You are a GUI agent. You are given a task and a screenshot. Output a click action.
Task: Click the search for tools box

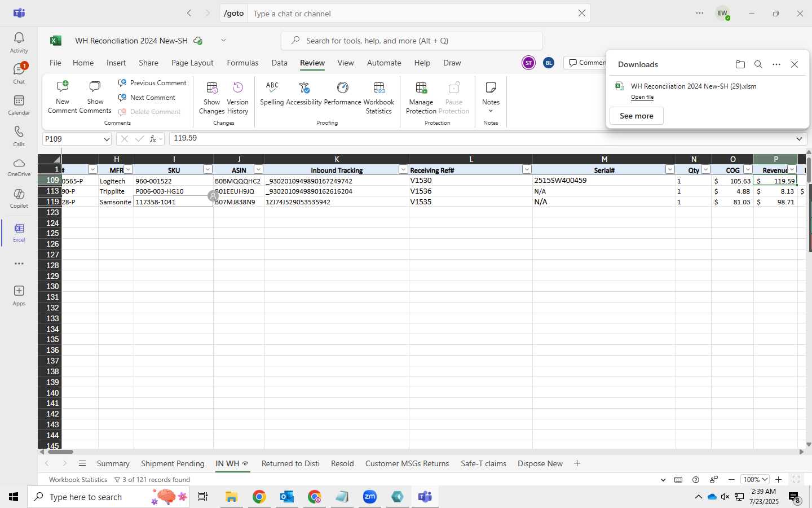412,41
